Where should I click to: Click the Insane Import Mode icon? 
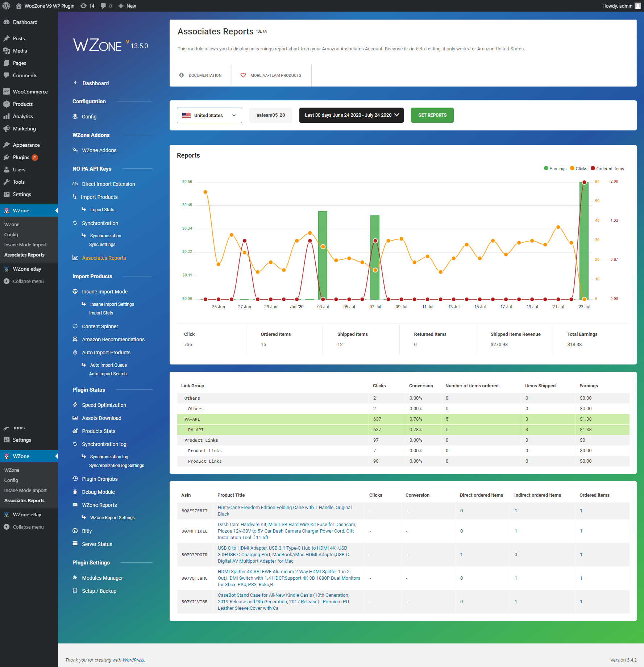pos(75,291)
